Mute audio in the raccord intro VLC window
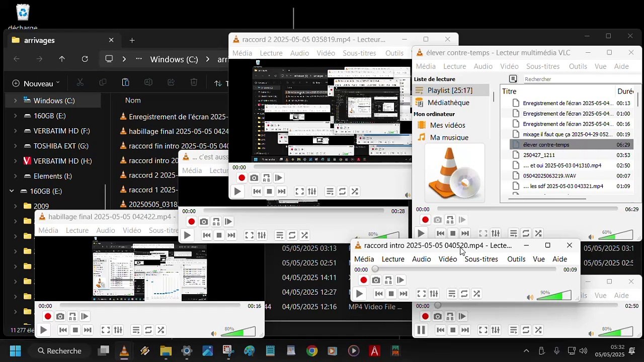This screenshot has width=644, height=362. tap(530, 297)
